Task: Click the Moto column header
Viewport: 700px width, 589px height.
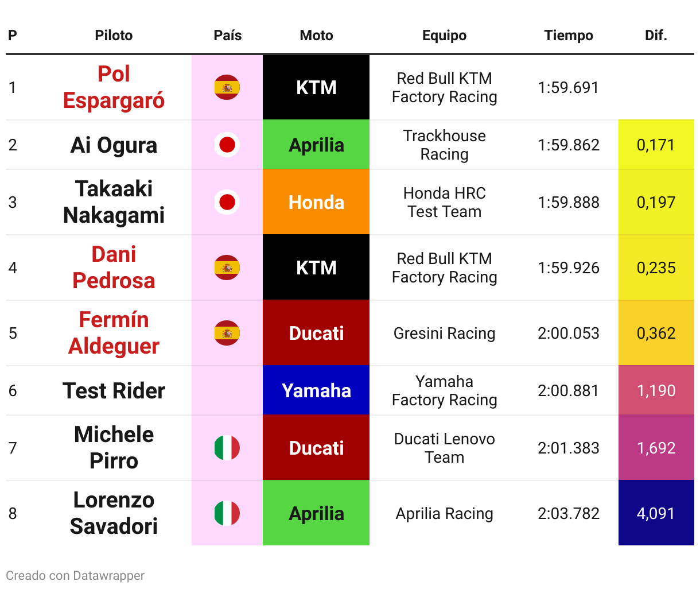Action: (316, 36)
